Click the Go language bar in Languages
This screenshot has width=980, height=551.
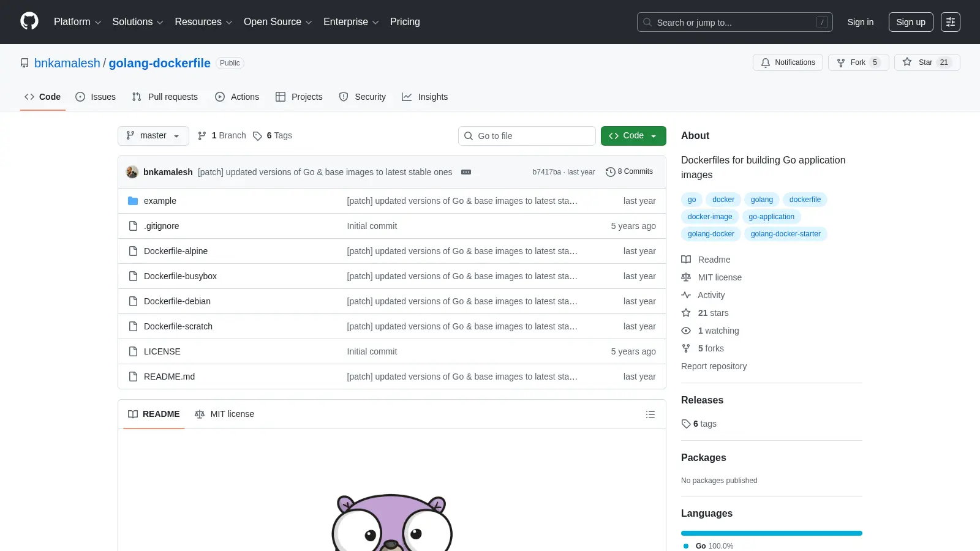(772, 533)
